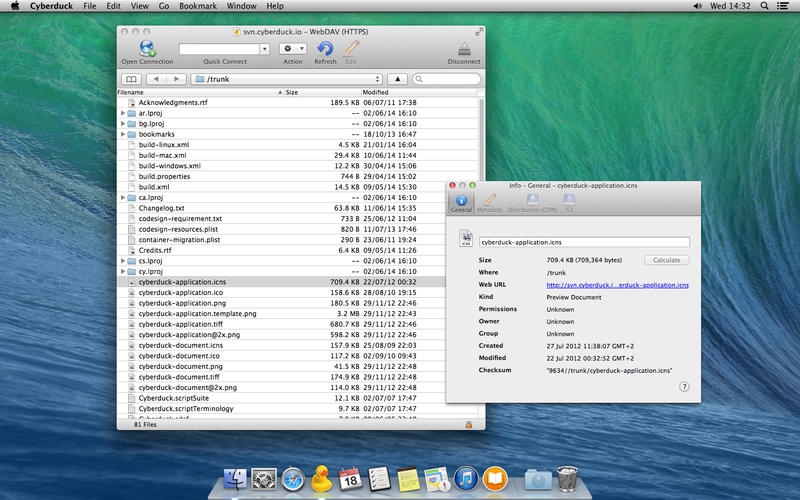The height and width of the screenshot is (500, 800).
Task: Click the Calculate size button
Action: [x=666, y=260]
